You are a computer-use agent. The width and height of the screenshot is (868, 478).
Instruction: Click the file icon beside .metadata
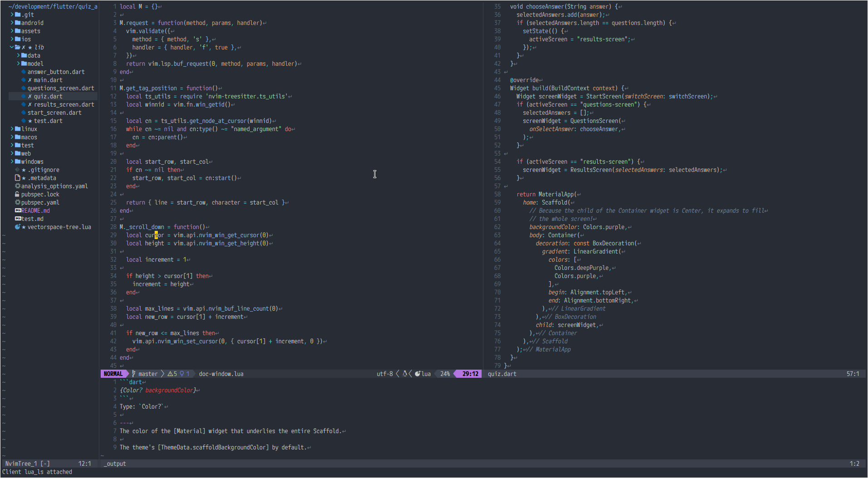(x=18, y=178)
